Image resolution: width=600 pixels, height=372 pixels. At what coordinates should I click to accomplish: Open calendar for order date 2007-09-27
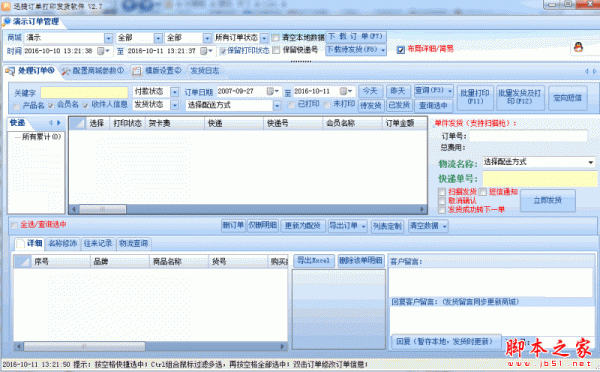click(273, 91)
